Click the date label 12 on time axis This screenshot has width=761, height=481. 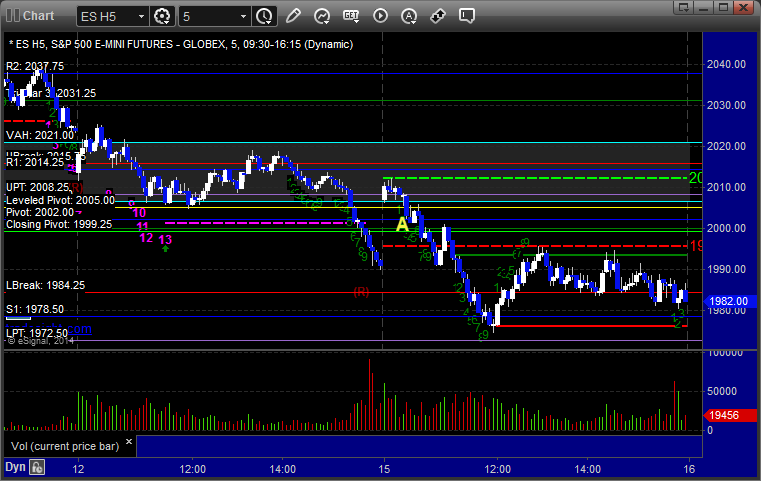click(78, 469)
